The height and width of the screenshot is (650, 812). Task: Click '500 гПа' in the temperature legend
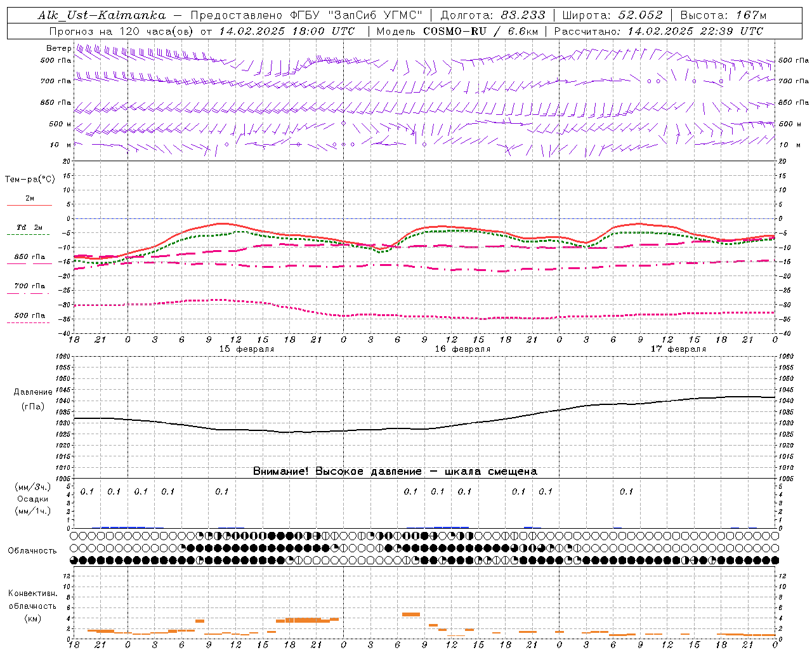(x=30, y=315)
